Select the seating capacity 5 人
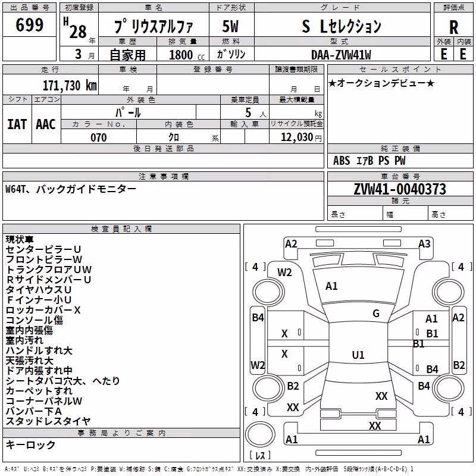This screenshot has height=476, width=476. [x=256, y=113]
